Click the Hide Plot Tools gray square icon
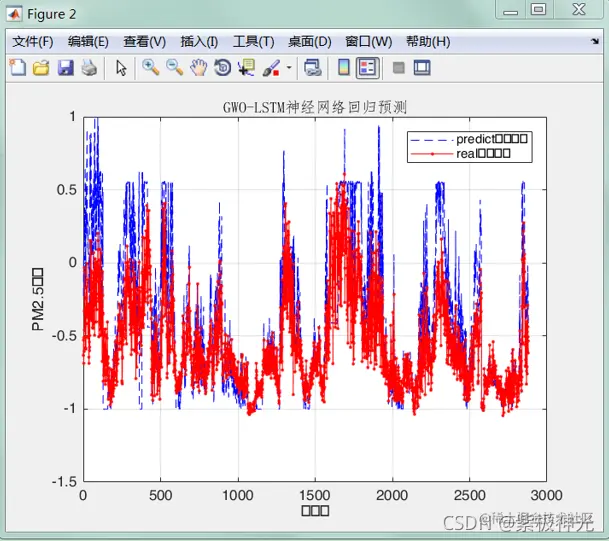The width and height of the screenshot is (609, 541). 398,68
